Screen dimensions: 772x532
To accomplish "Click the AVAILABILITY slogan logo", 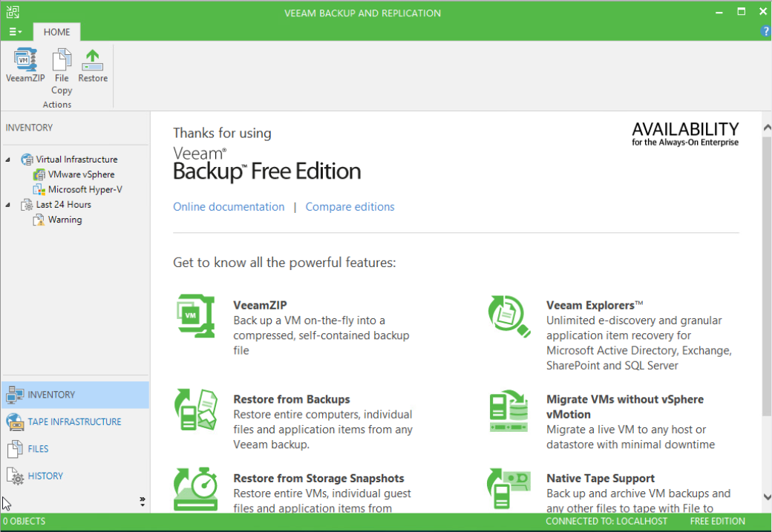I will [x=685, y=134].
